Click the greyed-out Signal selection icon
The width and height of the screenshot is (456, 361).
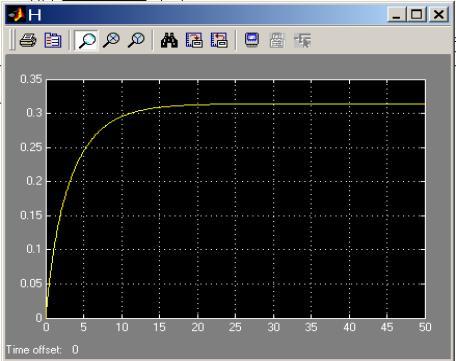click(x=302, y=41)
